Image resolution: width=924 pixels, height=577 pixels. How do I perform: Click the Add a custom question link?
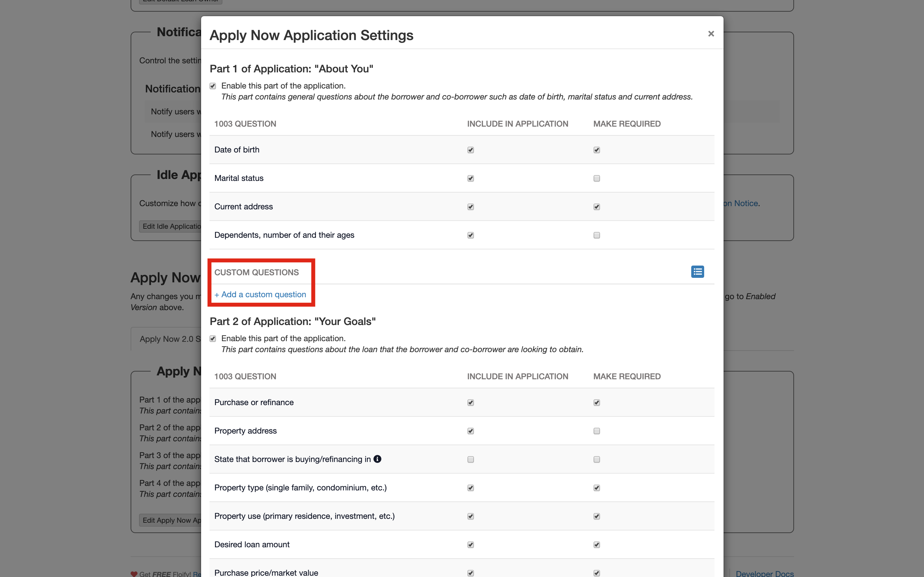click(260, 294)
